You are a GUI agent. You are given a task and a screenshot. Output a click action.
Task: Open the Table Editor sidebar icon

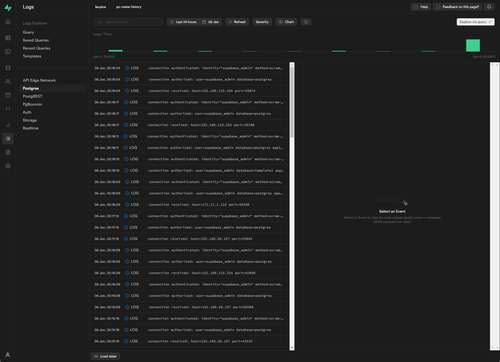(8, 38)
